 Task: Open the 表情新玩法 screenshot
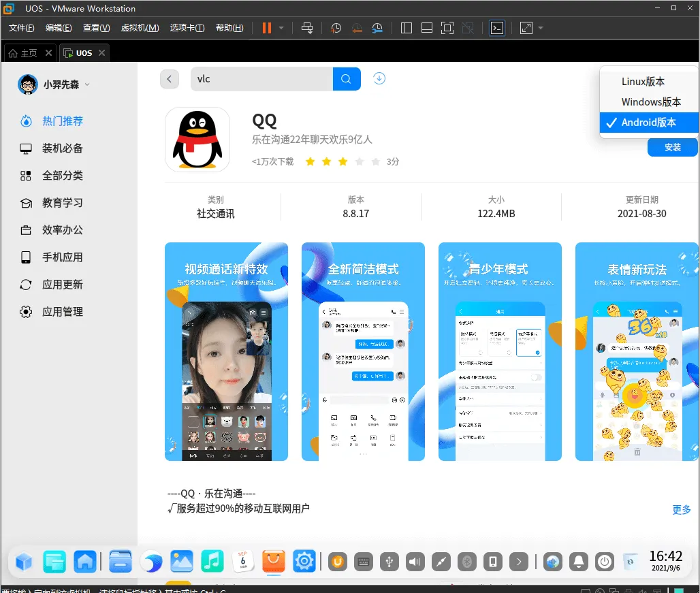pos(637,351)
